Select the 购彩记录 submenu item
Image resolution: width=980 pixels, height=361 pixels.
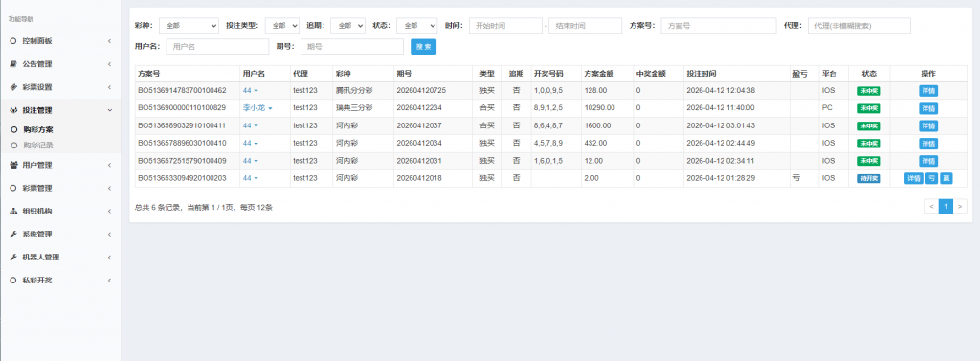[x=38, y=146]
